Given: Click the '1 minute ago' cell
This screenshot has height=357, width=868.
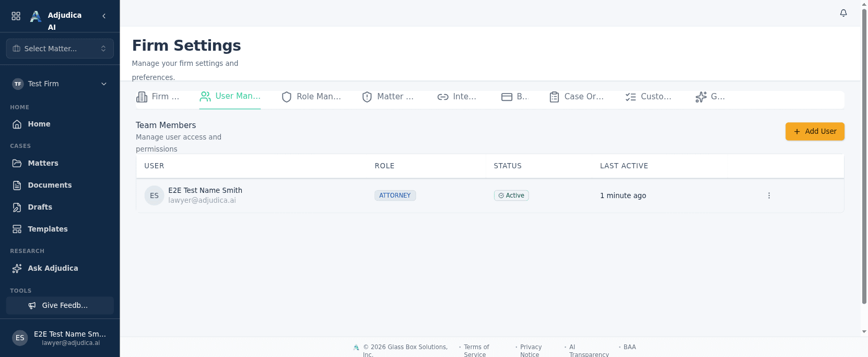Looking at the screenshot, I should point(623,195).
